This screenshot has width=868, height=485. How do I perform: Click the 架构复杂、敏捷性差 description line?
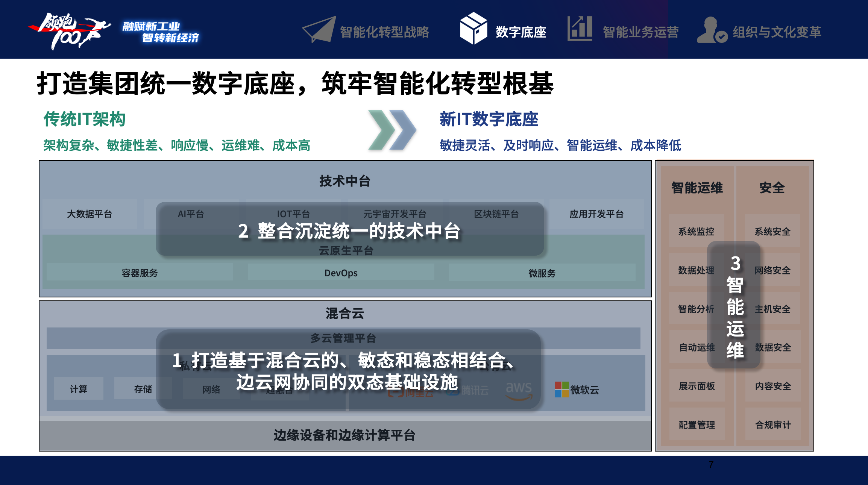[177, 145]
